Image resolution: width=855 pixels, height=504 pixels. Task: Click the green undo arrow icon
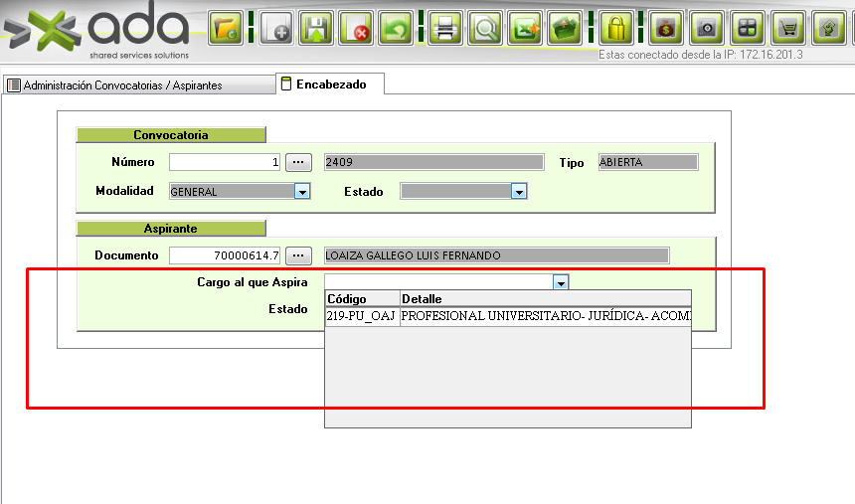tap(396, 28)
